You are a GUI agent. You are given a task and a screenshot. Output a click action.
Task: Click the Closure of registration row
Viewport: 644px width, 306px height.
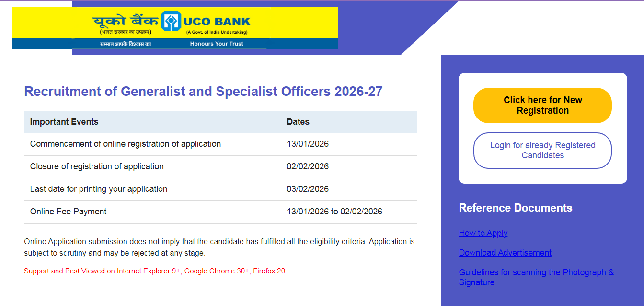tap(97, 166)
